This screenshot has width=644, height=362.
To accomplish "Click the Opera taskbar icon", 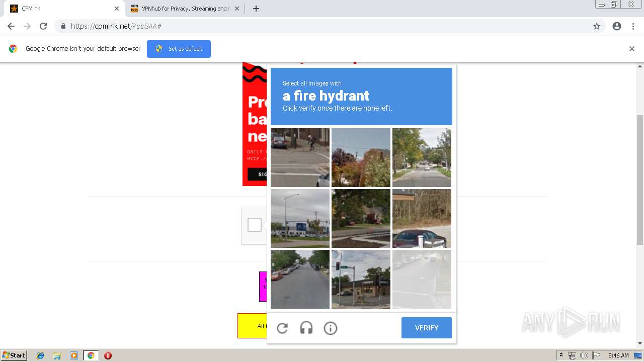I will [108, 355].
